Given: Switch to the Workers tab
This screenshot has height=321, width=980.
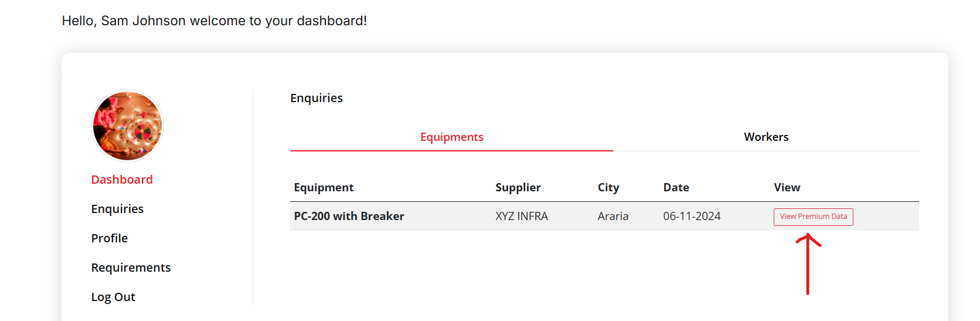Looking at the screenshot, I should coord(765,137).
